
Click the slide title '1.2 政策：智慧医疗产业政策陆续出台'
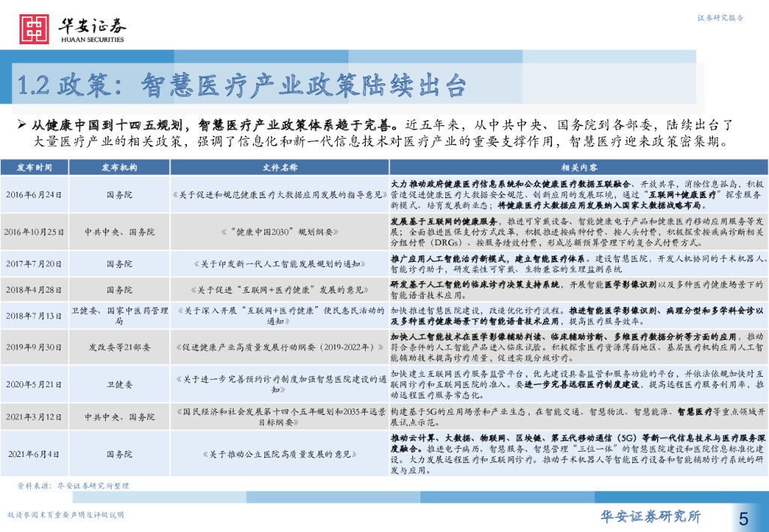(x=241, y=85)
